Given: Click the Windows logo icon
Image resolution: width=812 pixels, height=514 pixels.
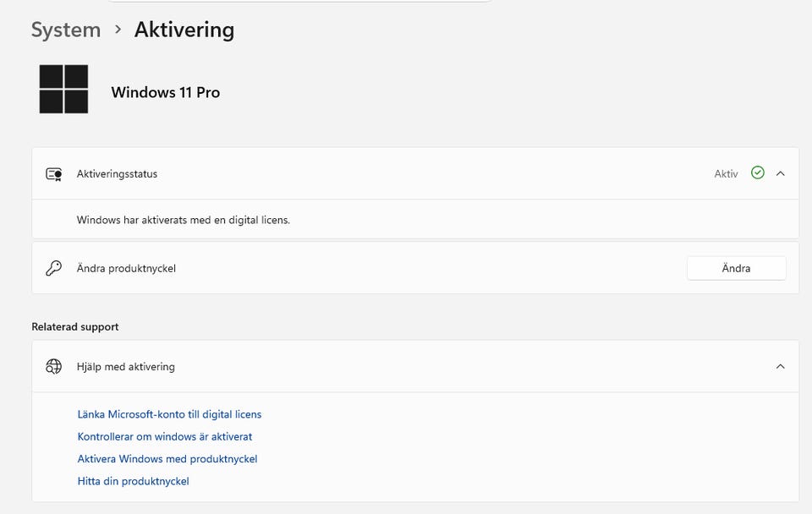Looking at the screenshot, I should [63, 89].
